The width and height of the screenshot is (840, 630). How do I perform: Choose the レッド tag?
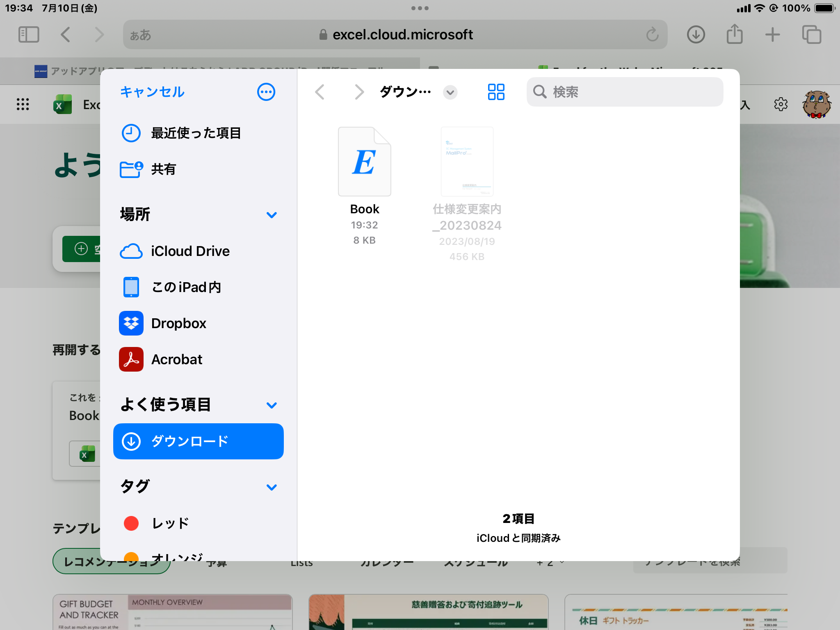[x=199, y=523]
